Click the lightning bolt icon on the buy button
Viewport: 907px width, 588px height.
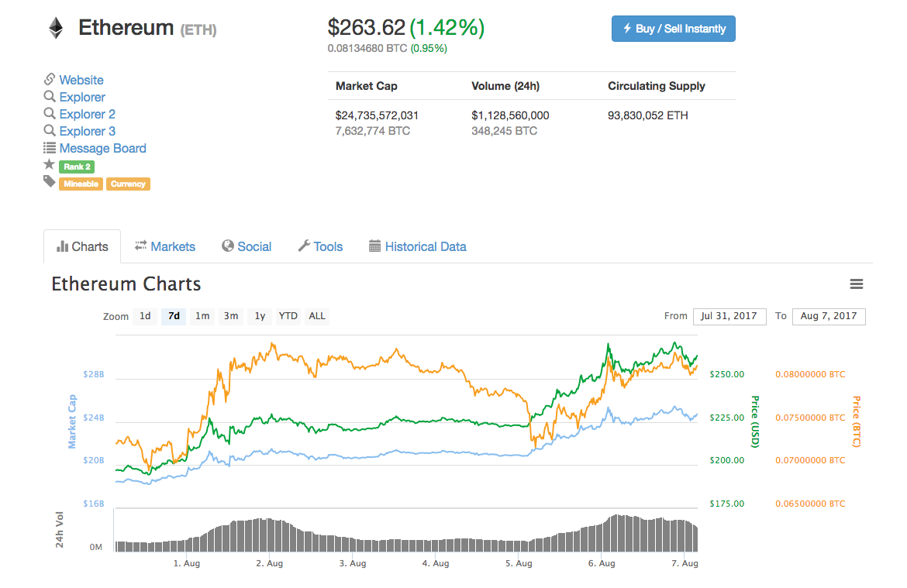pos(627,29)
